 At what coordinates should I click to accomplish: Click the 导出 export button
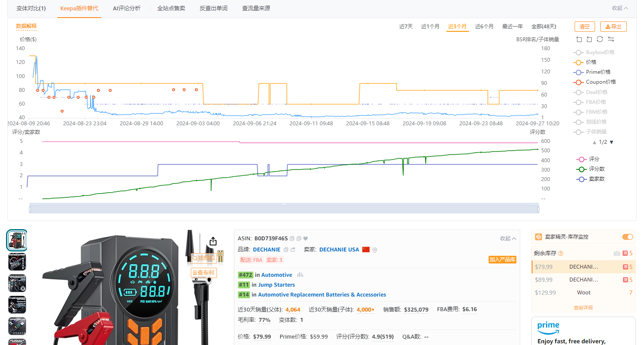[614, 27]
